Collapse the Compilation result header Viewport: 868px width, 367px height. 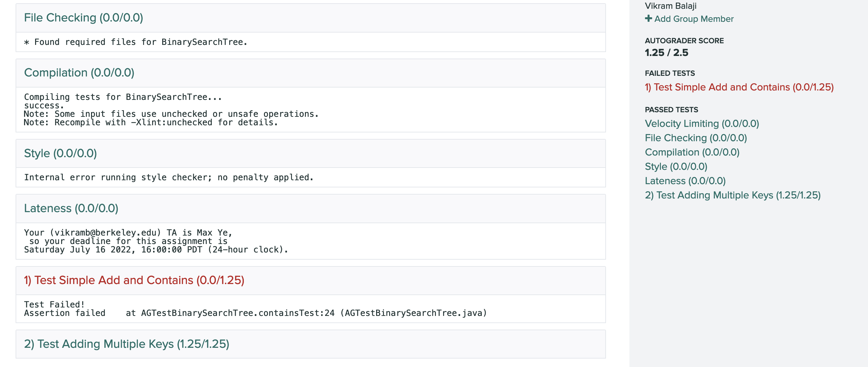click(x=79, y=73)
